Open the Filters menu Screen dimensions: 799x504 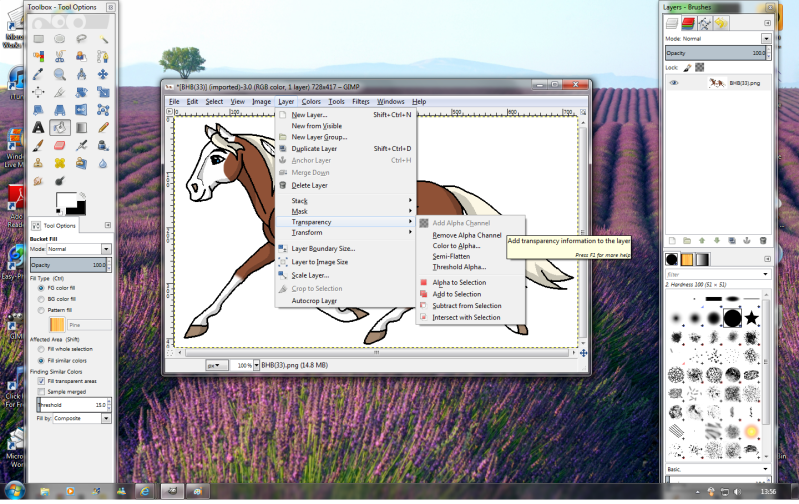pyautogui.click(x=361, y=101)
